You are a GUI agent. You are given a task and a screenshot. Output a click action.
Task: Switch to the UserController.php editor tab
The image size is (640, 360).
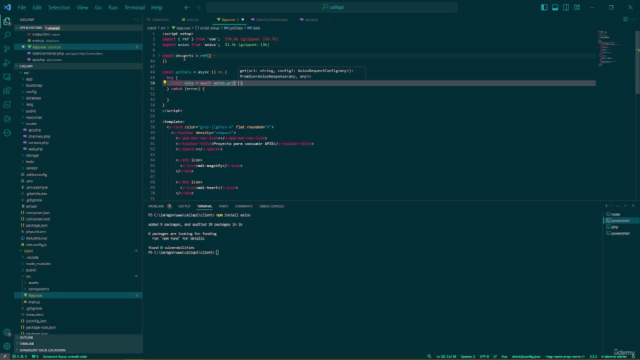tap(271, 20)
